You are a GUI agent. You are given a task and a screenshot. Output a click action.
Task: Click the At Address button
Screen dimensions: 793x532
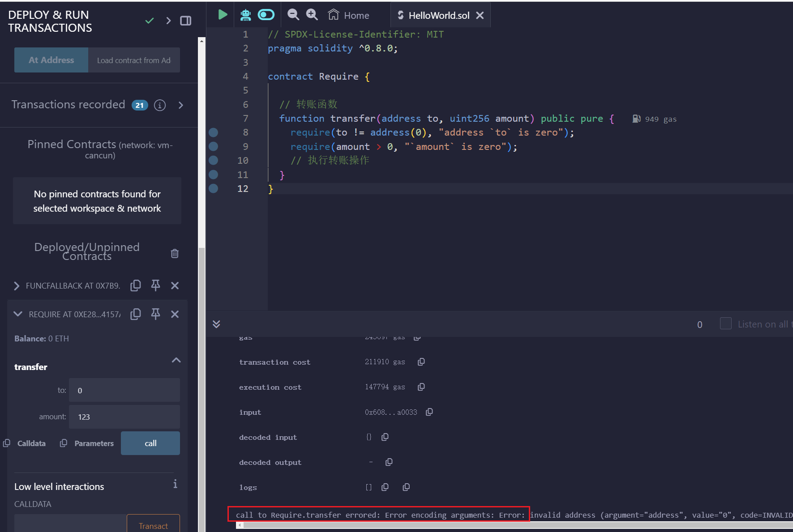[51, 60]
